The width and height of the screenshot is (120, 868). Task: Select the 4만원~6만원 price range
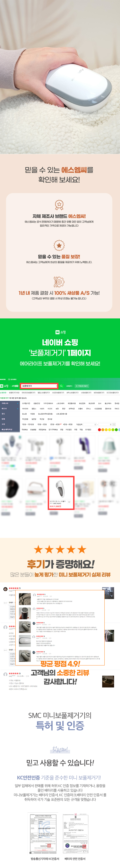[68, 425]
